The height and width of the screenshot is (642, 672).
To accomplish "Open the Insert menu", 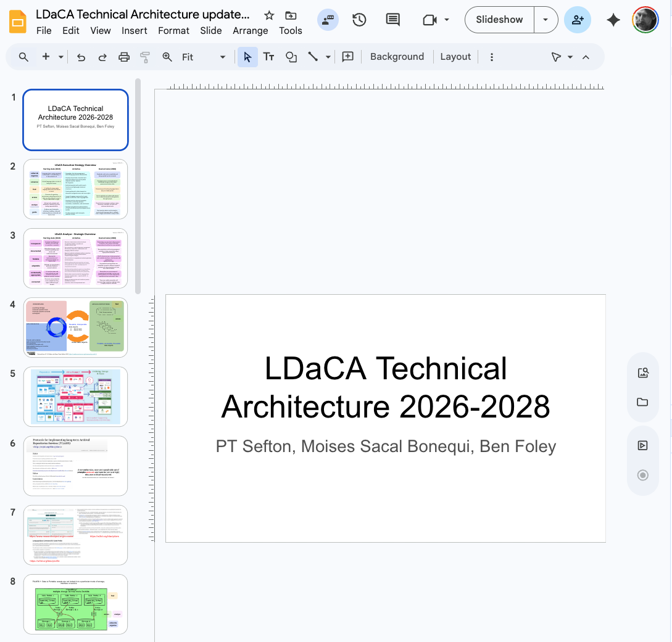I will click(134, 30).
